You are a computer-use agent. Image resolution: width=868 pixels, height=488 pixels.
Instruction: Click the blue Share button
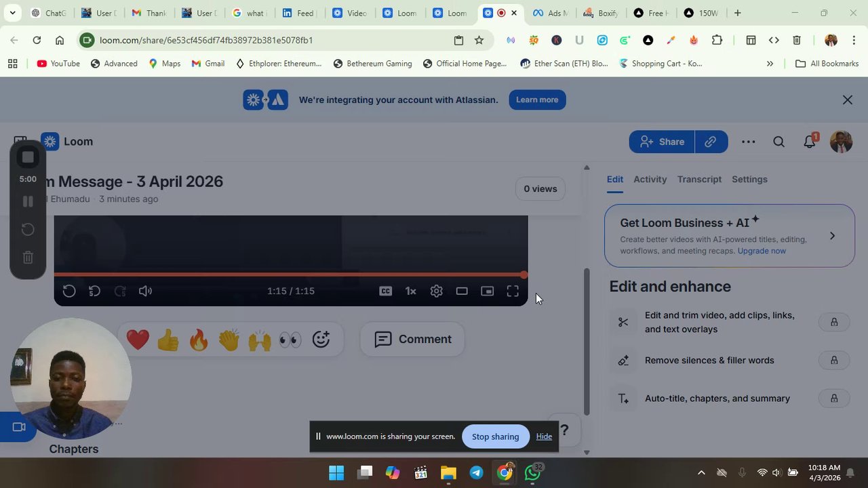(x=662, y=142)
